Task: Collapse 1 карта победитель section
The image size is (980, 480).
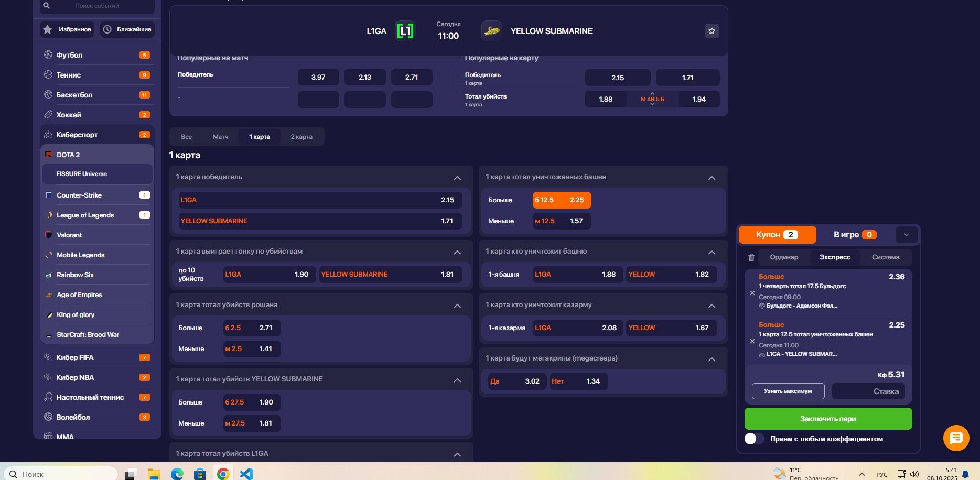Action: pyautogui.click(x=457, y=178)
